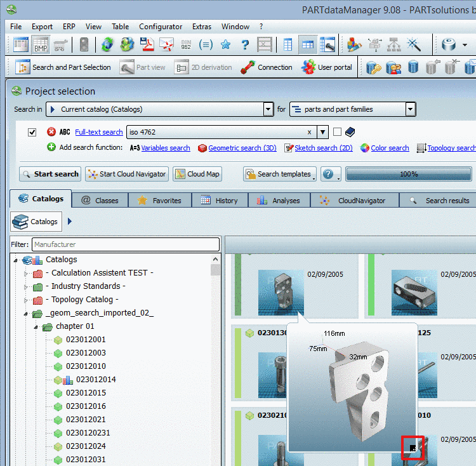Open the 'parts and part families' dropdown

tap(410, 109)
